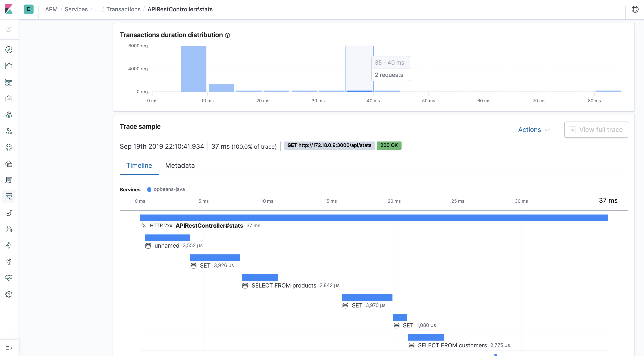644x356 pixels.
Task: Click the 200 OK status badge
Action: pos(389,145)
